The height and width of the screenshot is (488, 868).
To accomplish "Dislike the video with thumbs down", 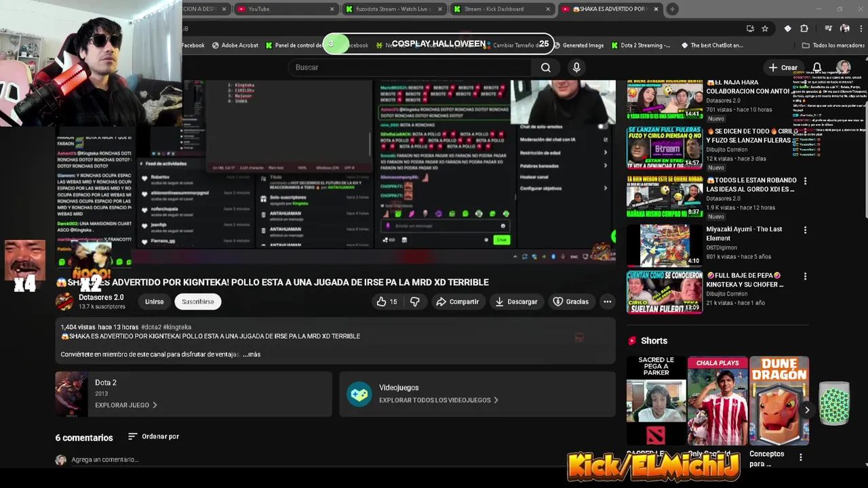I will pyautogui.click(x=414, y=302).
